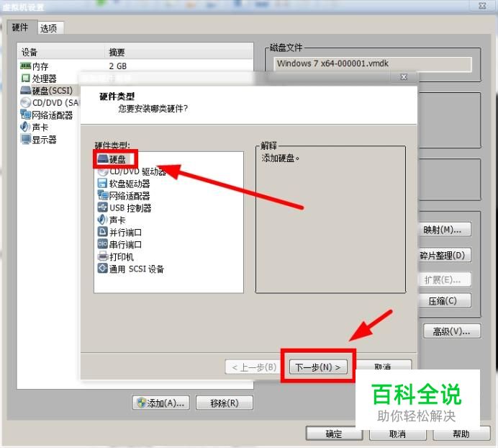
Task: Pick the 网络适配器 icon in wizard list
Action: (x=103, y=195)
